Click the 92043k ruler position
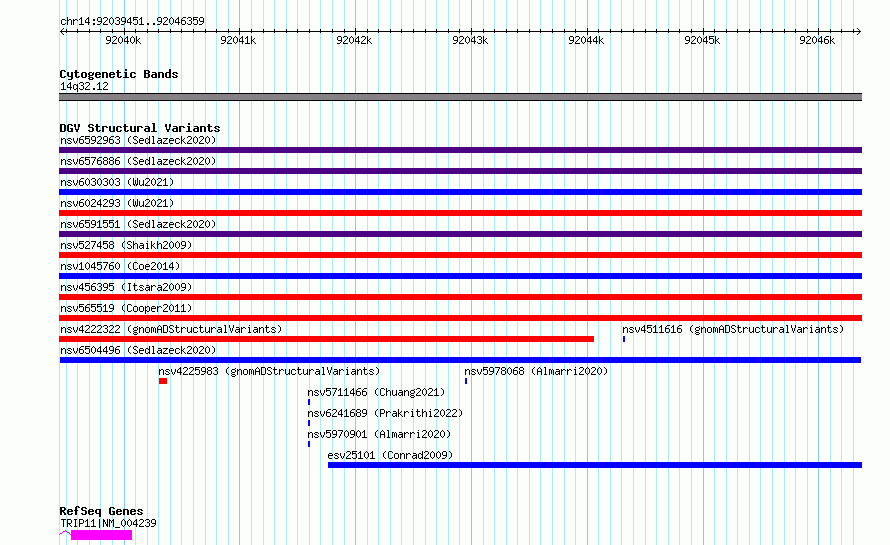This screenshot has height=545, width=890. coord(470,40)
